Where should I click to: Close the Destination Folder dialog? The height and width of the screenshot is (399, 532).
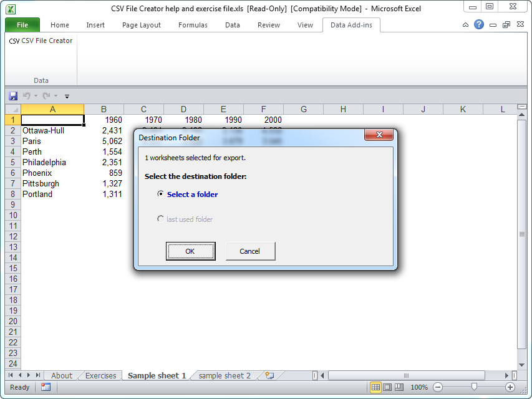[x=379, y=135]
